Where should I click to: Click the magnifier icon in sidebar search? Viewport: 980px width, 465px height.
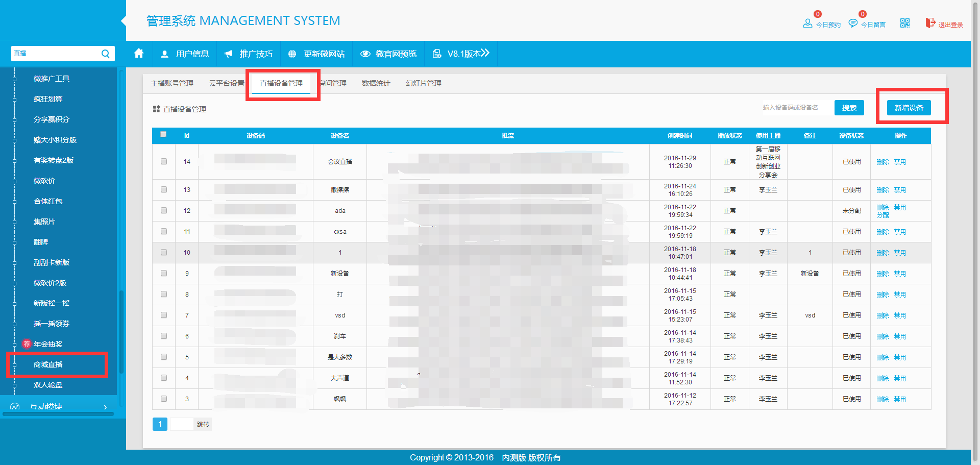click(106, 54)
